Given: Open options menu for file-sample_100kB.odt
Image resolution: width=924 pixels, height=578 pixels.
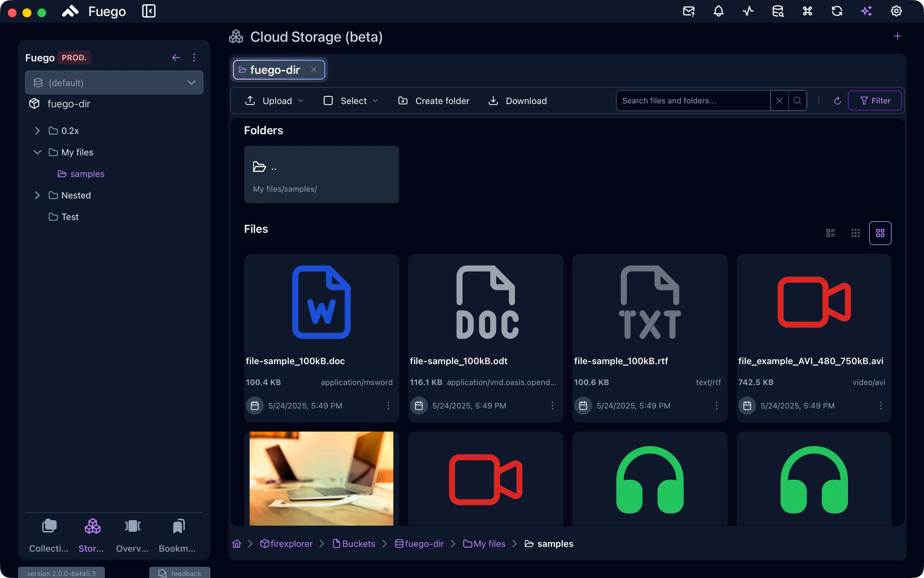Looking at the screenshot, I should (552, 406).
